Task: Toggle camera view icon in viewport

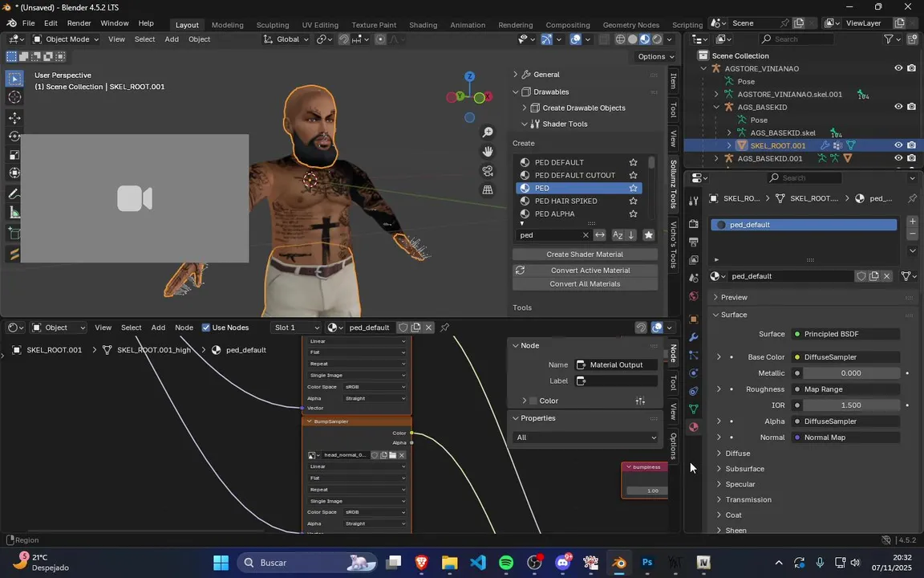Action: tap(488, 171)
